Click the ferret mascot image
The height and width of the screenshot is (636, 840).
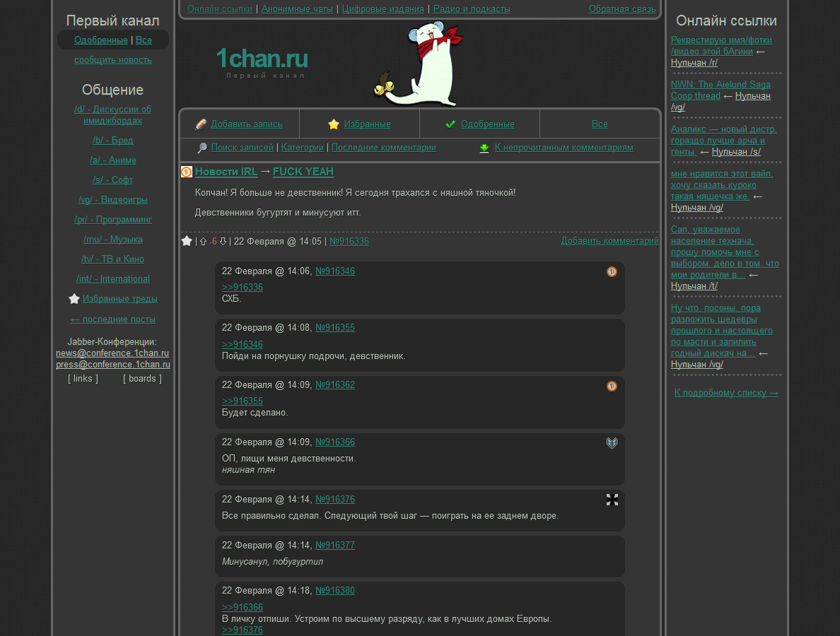[418, 64]
